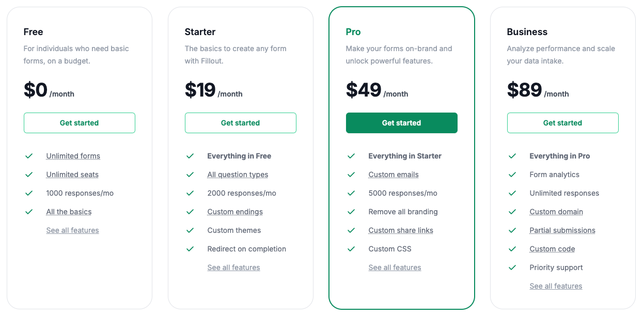Image resolution: width=644 pixels, height=316 pixels.
Task: Click Get started on the Pro plan
Action: coord(401,123)
